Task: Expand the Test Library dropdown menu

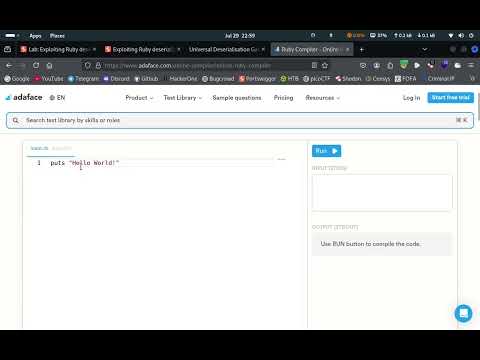Action: pyautogui.click(x=183, y=98)
